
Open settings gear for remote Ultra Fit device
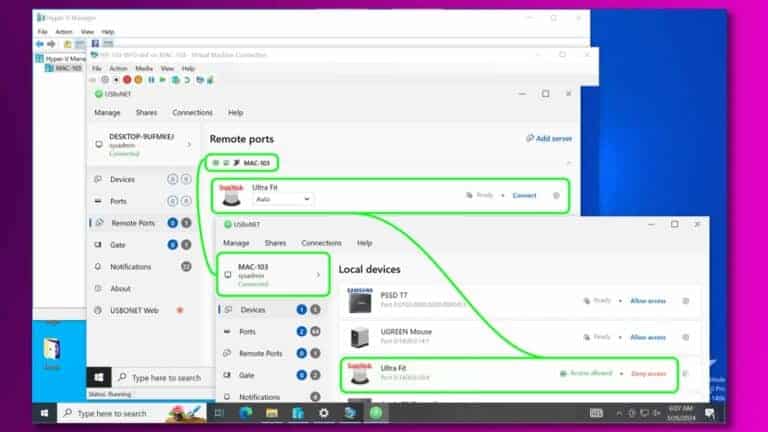pos(557,195)
